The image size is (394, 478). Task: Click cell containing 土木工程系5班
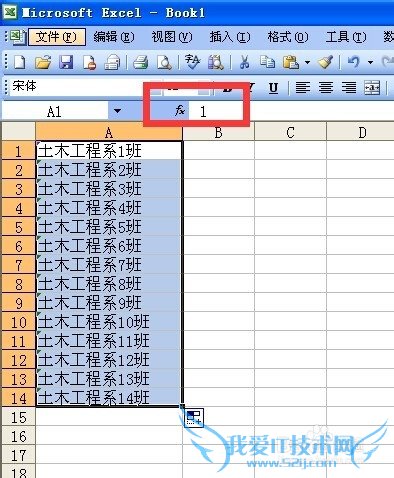click(109, 227)
